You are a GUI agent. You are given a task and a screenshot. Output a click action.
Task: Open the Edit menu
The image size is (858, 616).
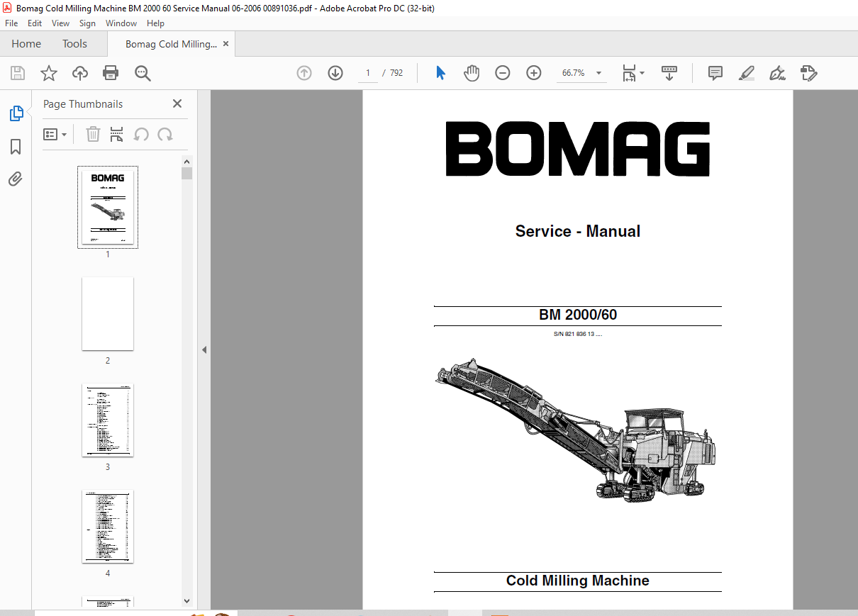click(x=35, y=23)
